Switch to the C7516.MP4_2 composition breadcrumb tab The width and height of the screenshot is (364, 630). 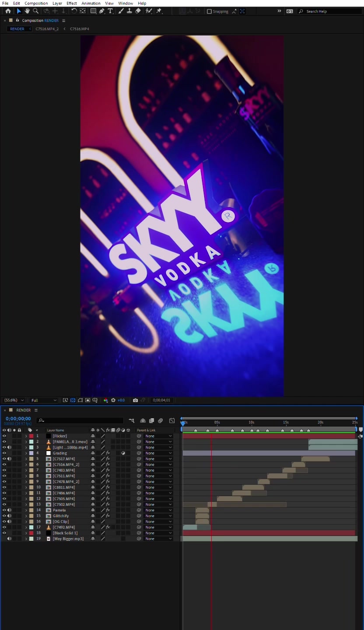click(x=47, y=29)
